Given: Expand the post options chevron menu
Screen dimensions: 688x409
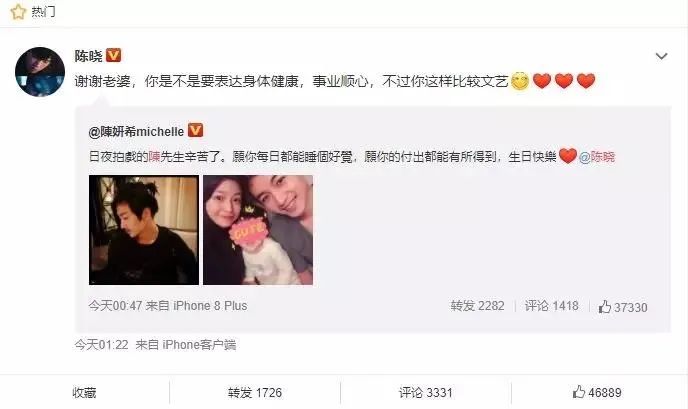Looking at the screenshot, I should coord(661,56).
